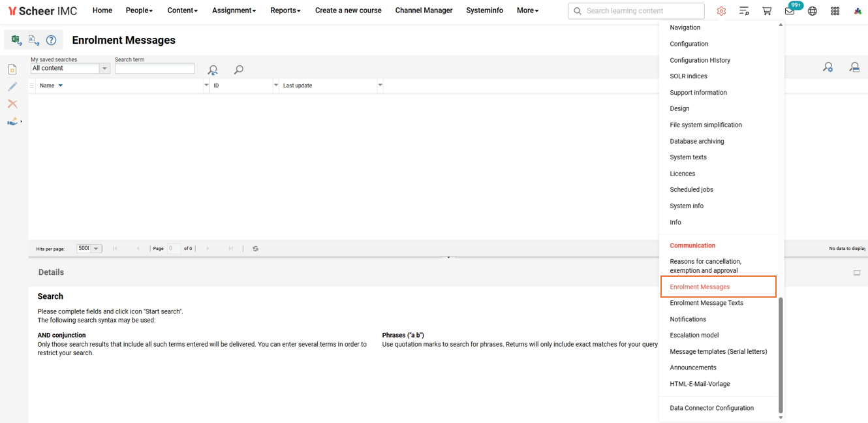Open System texts
Viewport: 868px width, 423px height.
pos(689,157)
